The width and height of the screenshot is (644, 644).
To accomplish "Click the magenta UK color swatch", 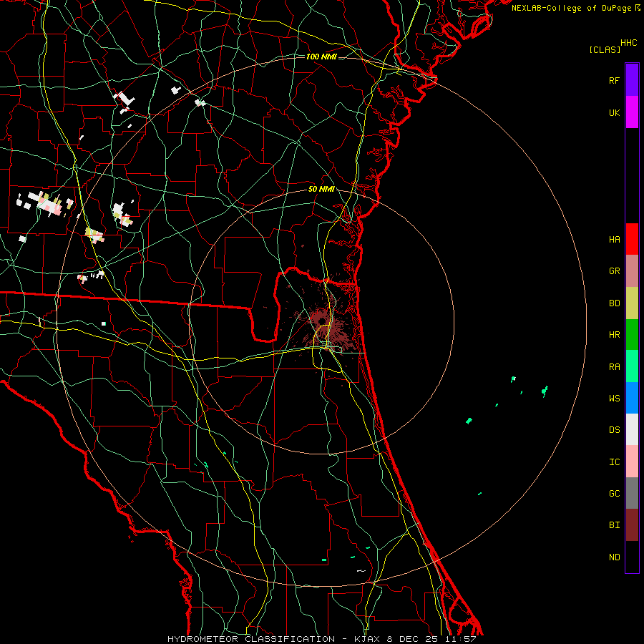I will [x=632, y=112].
